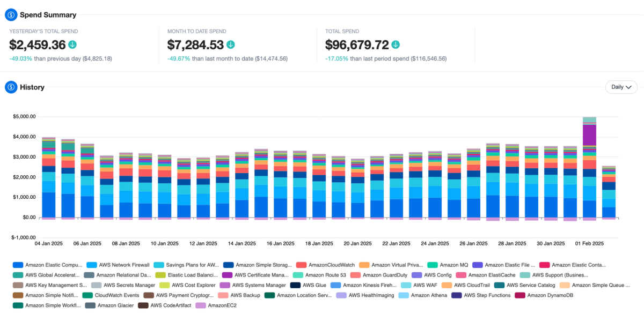Click the $7,284.53 month to date value
The image size is (644, 314).
(196, 44)
